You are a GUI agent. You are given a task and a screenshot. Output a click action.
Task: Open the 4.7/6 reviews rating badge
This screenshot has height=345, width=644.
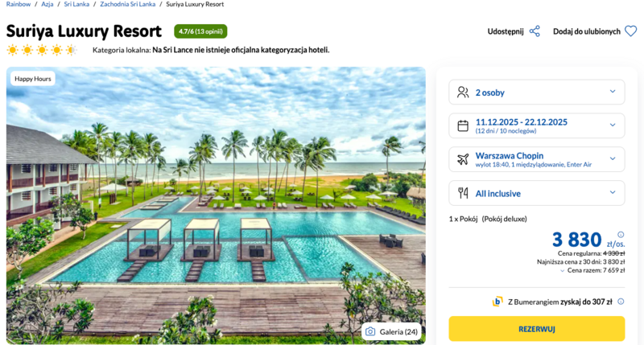tap(200, 31)
